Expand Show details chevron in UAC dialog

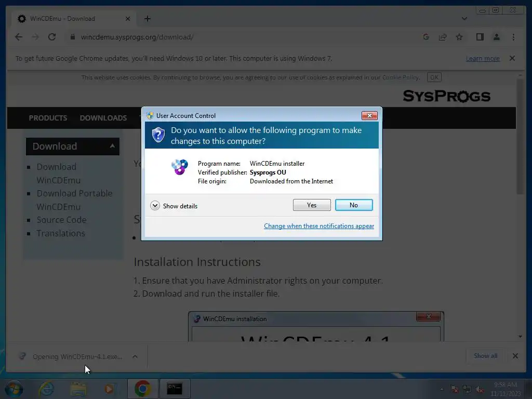tap(155, 206)
